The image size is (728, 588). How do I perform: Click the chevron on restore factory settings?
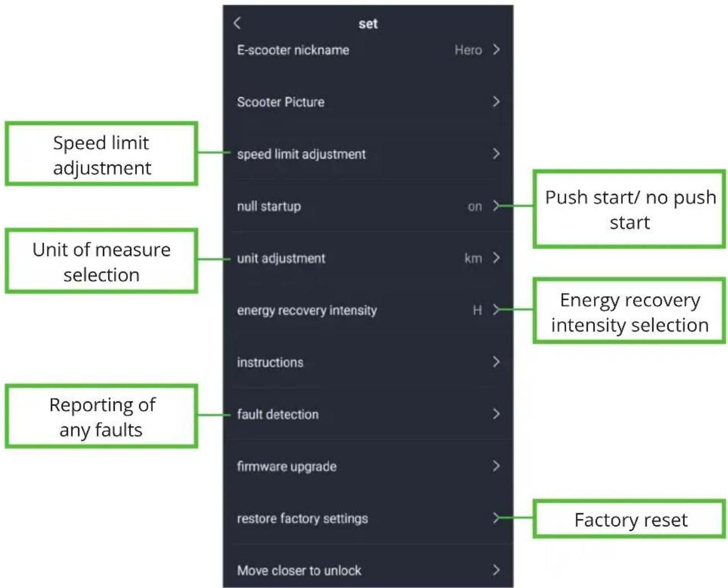click(x=496, y=518)
